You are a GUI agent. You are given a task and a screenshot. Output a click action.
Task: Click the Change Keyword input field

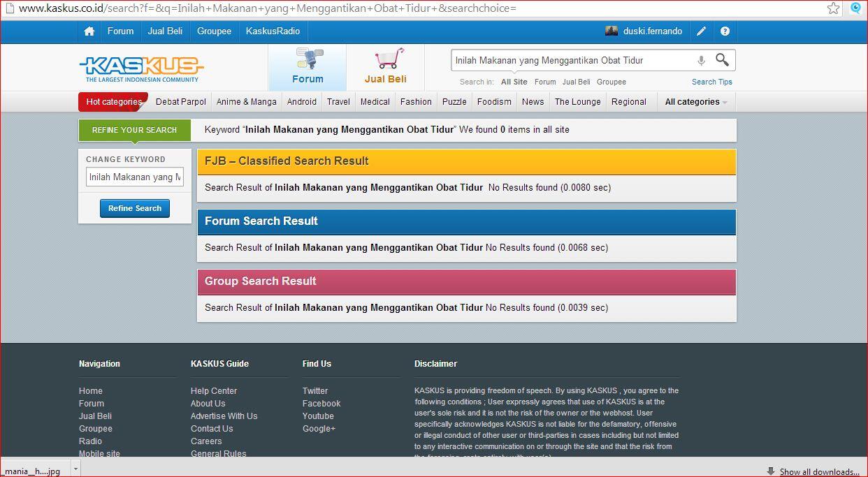tap(135, 177)
